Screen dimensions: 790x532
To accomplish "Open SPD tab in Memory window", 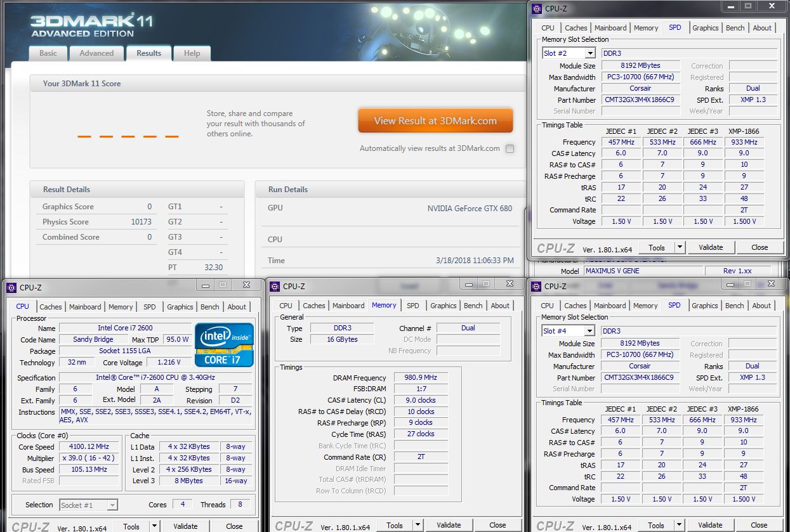I will point(412,306).
